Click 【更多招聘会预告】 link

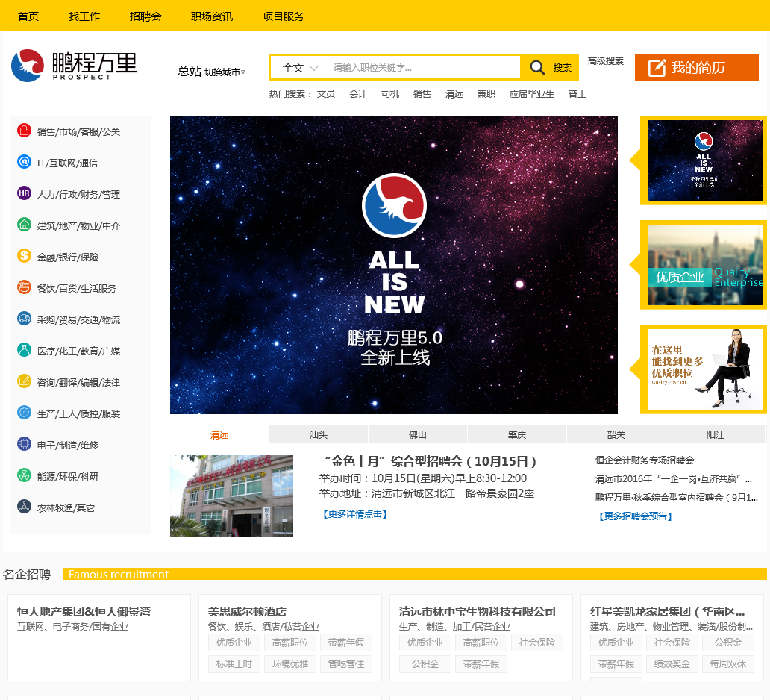click(635, 516)
